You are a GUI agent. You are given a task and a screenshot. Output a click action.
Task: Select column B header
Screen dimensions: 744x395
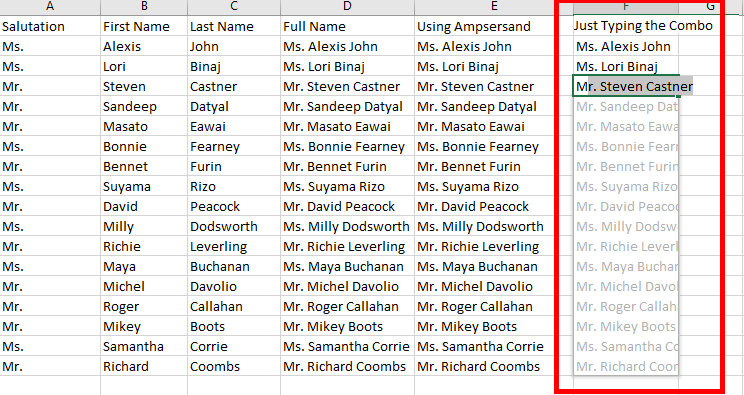(144, 7)
